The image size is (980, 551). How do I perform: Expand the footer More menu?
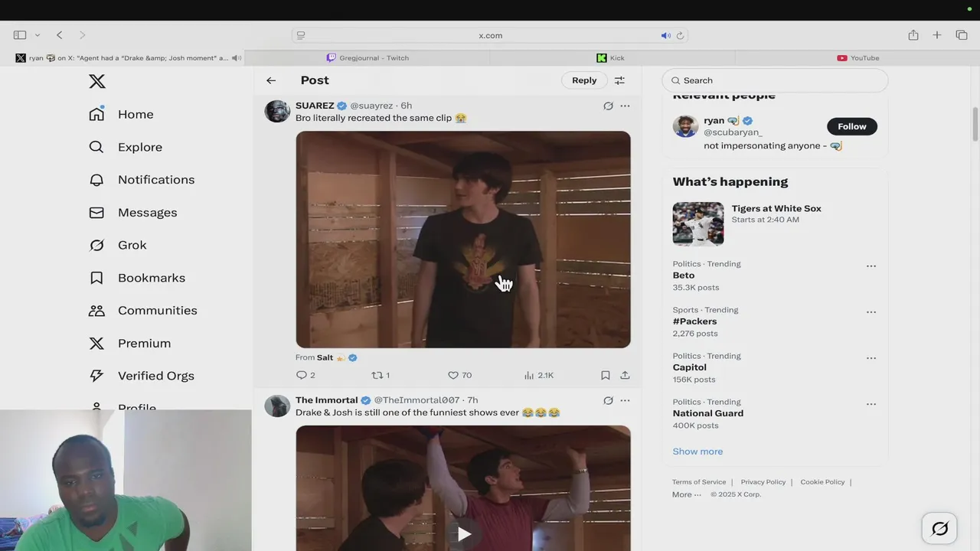[686, 494]
